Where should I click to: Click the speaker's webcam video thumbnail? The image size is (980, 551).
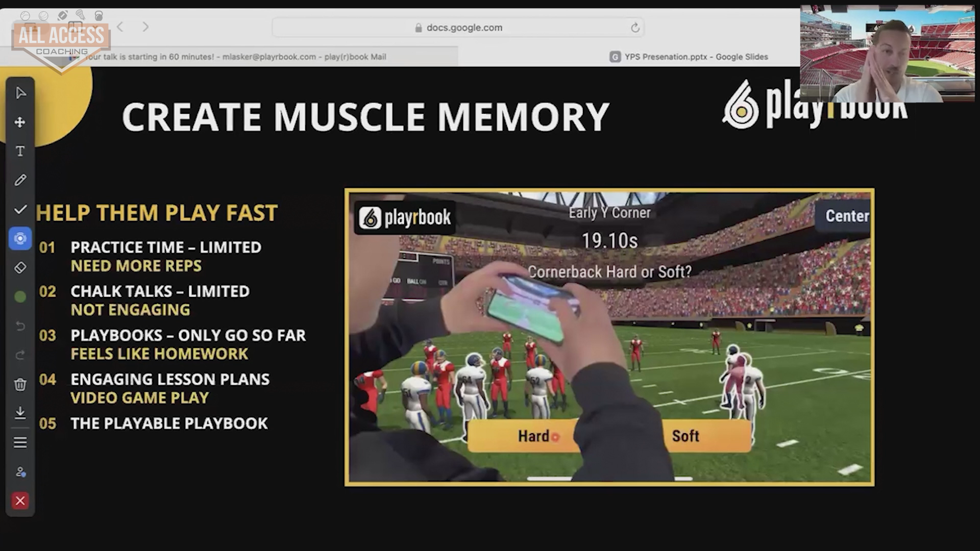click(887, 54)
